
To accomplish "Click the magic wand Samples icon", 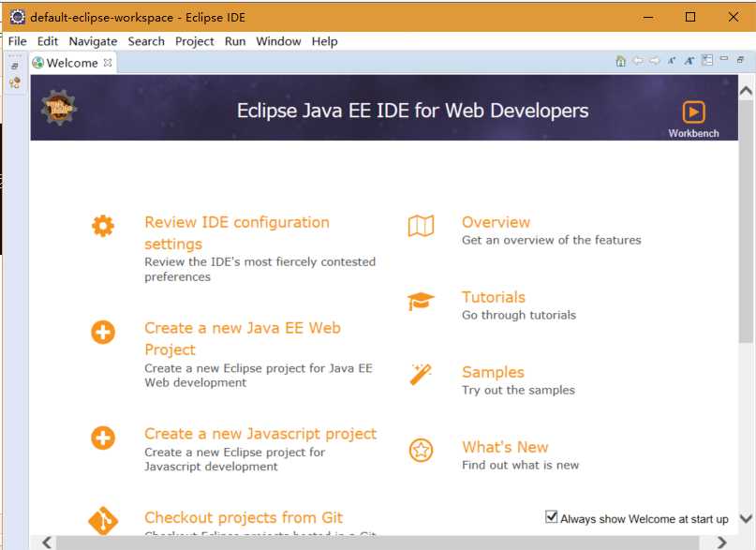I will coord(421,375).
